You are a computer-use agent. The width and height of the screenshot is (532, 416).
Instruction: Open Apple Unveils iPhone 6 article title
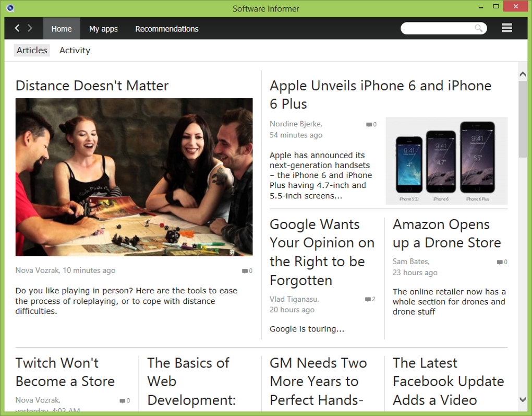[x=380, y=95]
